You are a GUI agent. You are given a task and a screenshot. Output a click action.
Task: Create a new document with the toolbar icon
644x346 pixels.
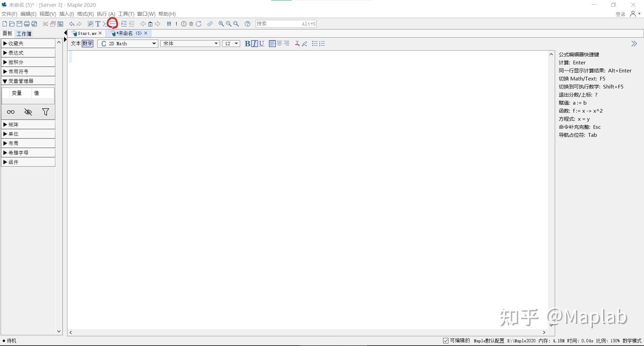pos(5,24)
